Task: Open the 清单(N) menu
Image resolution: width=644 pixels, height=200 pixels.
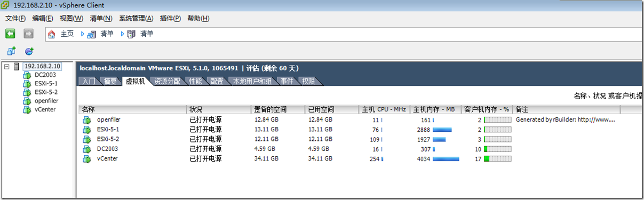Action: [x=101, y=19]
